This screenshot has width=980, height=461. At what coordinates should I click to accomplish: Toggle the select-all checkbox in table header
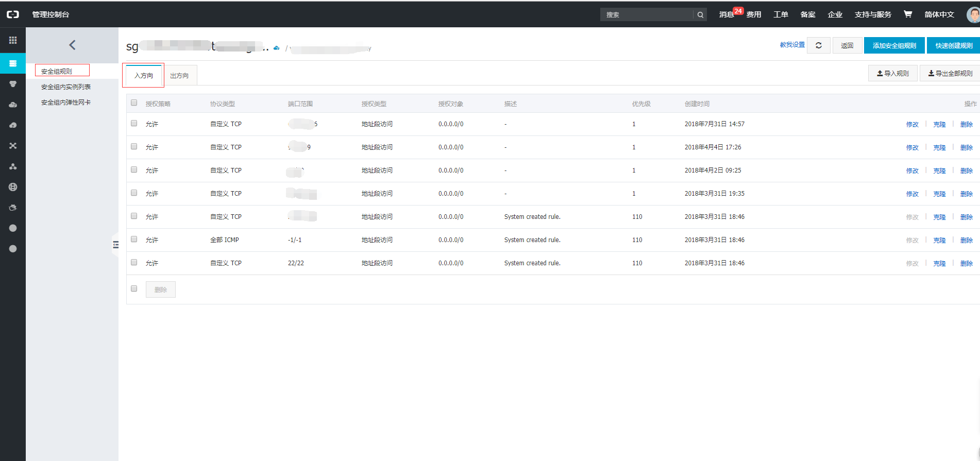(134, 103)
